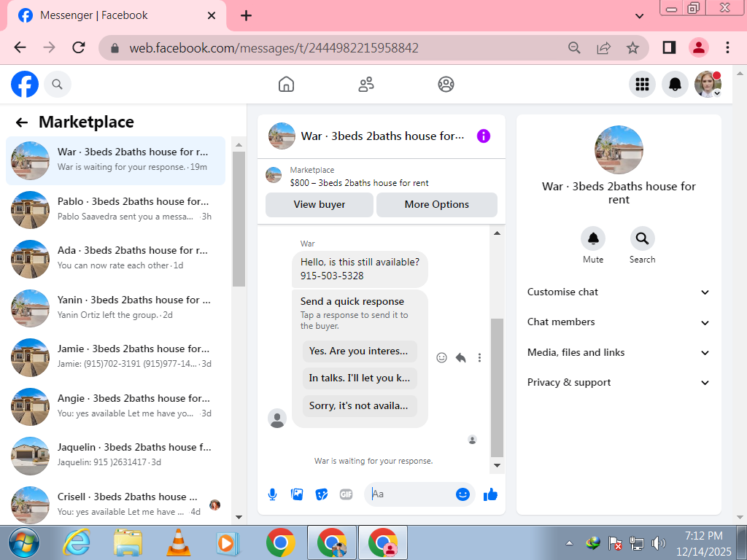Share this page from address bar
The image size is (747, 560).
[603, 47]
